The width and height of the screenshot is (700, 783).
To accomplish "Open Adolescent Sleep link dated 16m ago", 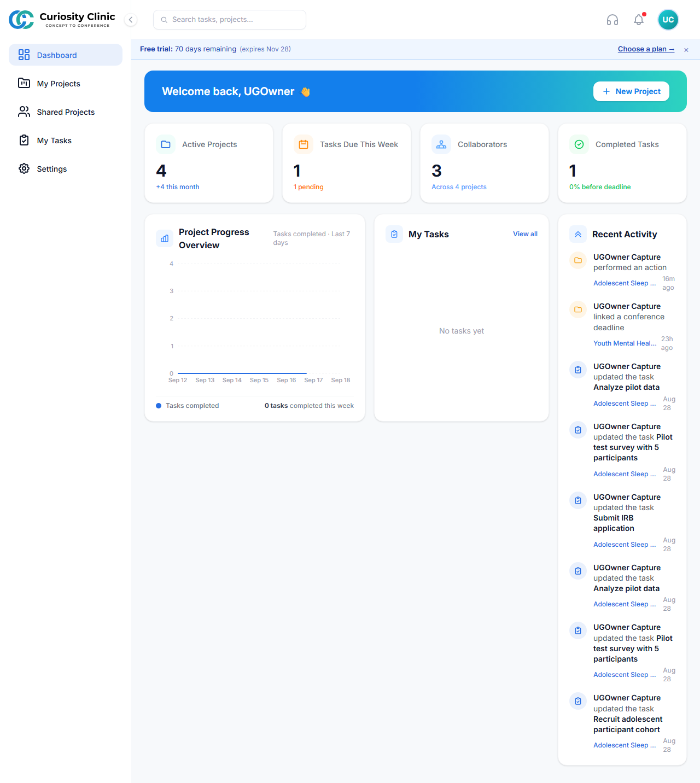I will [625, 283].
